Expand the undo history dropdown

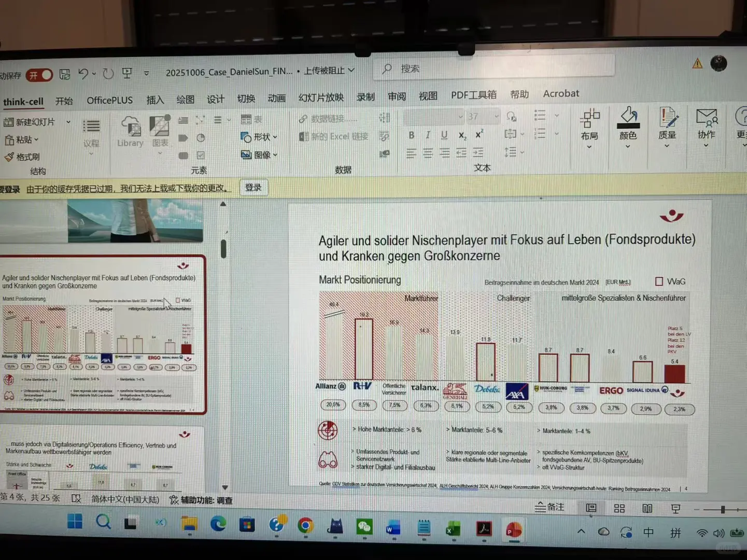(94, 74)
